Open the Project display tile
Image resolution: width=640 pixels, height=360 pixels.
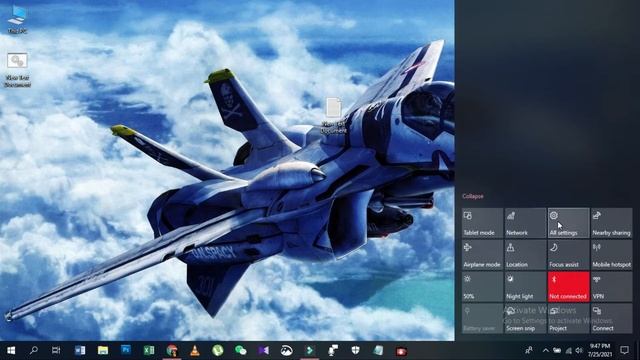click(x=568, y=318)
